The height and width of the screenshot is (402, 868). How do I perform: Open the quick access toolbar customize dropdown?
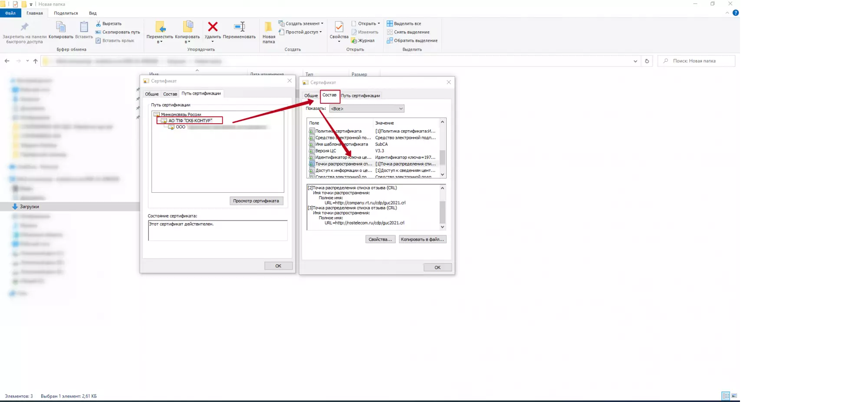pyautogui.click(x=31, y=4)
